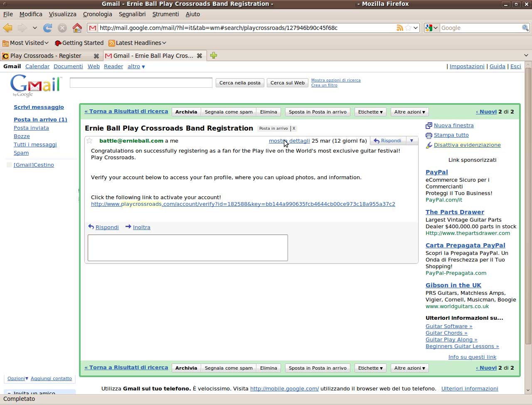Go back with the browser back arrow

pyautogui.click(x=8, y=28)
